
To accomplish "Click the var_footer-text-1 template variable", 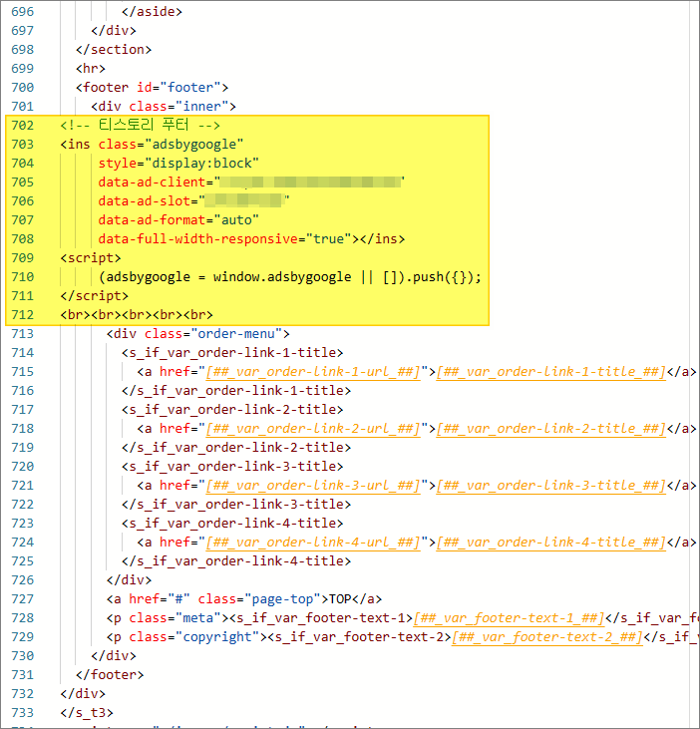I will (508, 617).
